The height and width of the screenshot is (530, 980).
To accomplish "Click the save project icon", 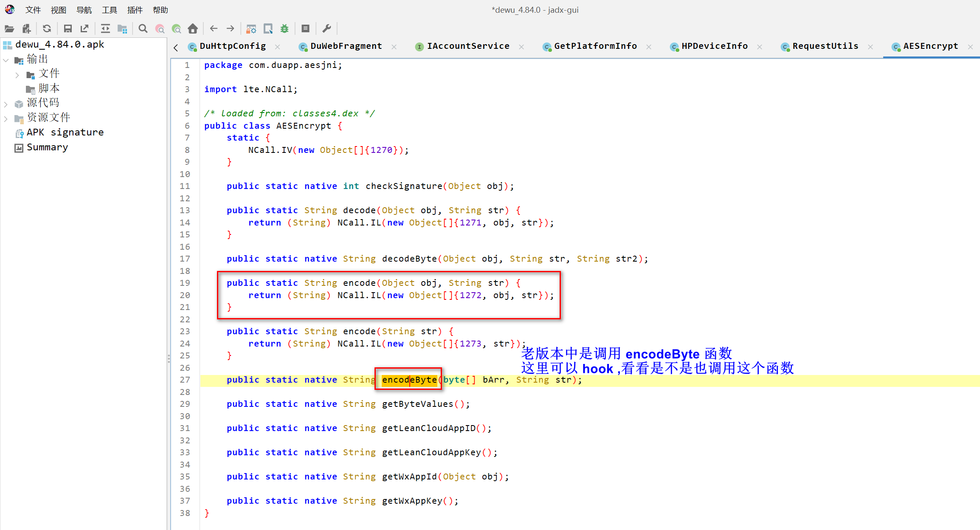I will point(68,29).
